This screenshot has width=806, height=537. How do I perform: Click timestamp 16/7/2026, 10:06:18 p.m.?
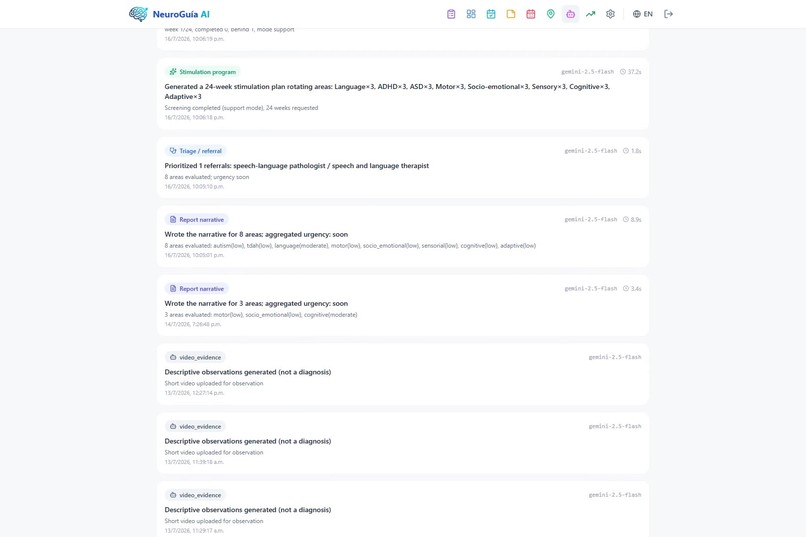click(194, 118)
